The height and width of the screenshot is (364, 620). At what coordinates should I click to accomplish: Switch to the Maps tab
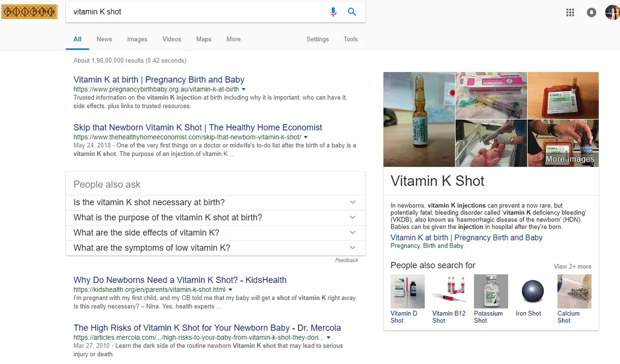click(204, 39)
